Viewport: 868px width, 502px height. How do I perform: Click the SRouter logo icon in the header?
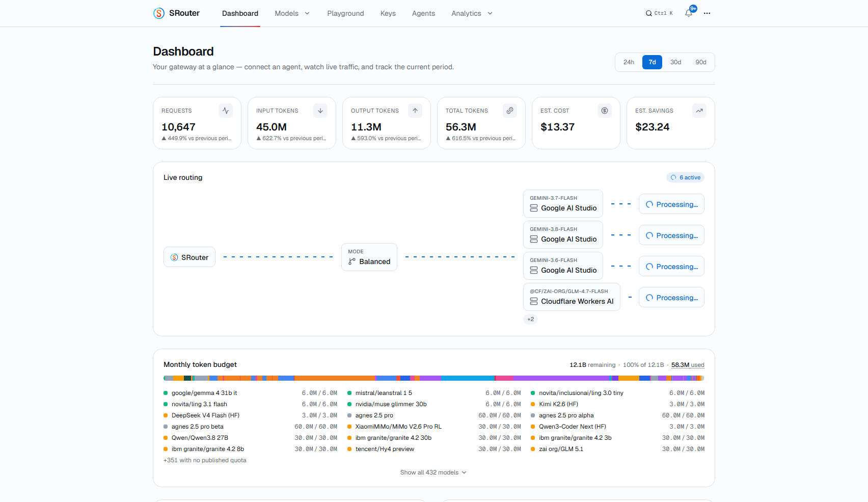click(159, 13)
